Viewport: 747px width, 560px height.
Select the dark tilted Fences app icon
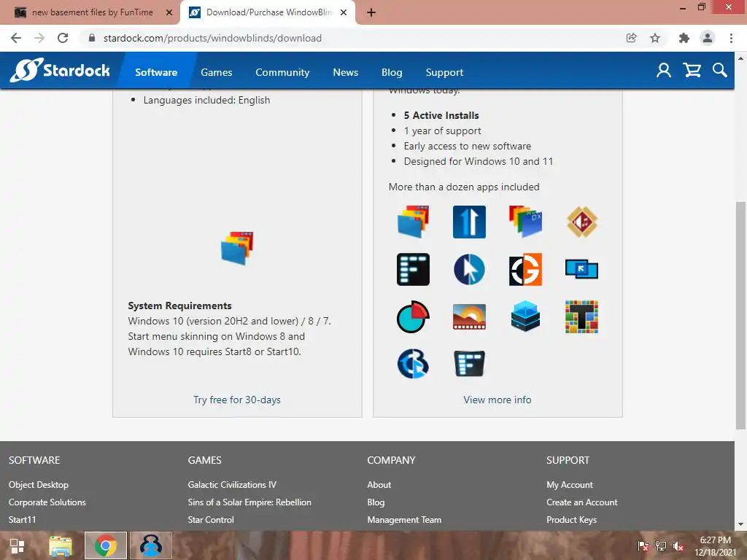click(x=469, y=364)
